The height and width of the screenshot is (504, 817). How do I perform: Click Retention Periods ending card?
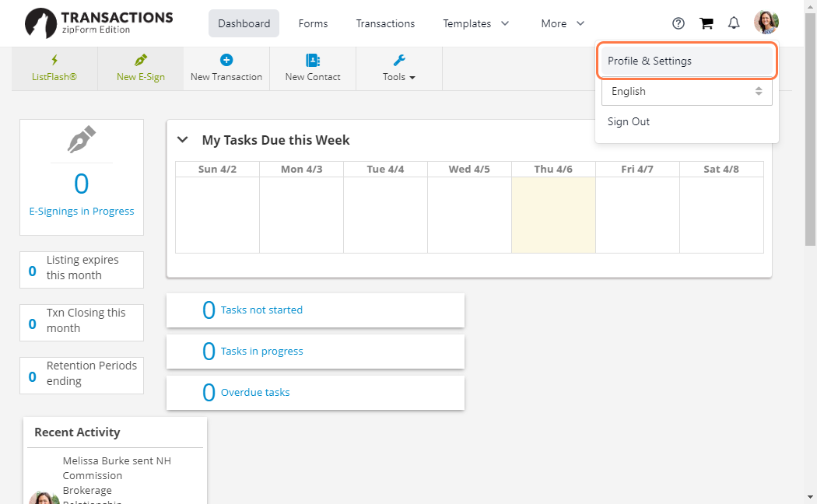82,376
